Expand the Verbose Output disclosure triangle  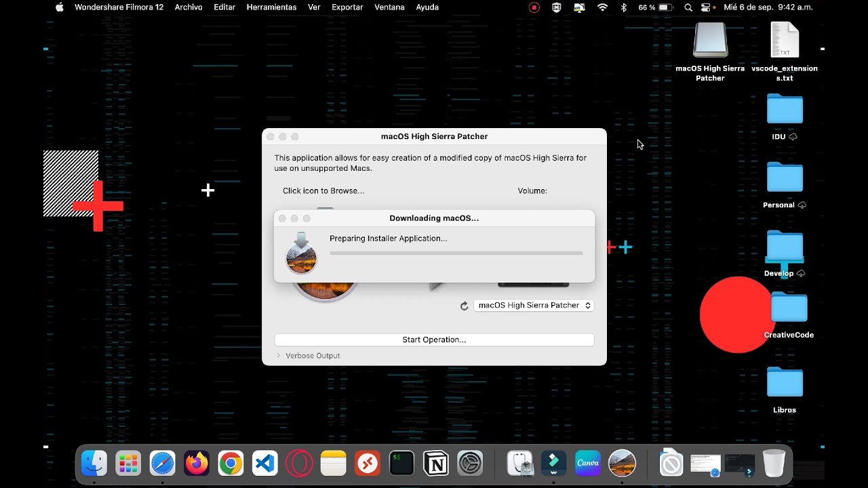click(x=278, y=356)
